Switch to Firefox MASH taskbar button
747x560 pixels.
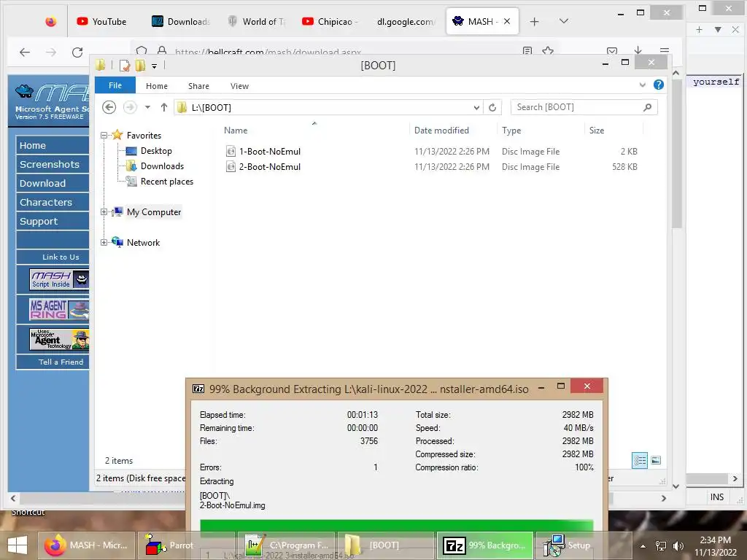(x=86, y=545)
